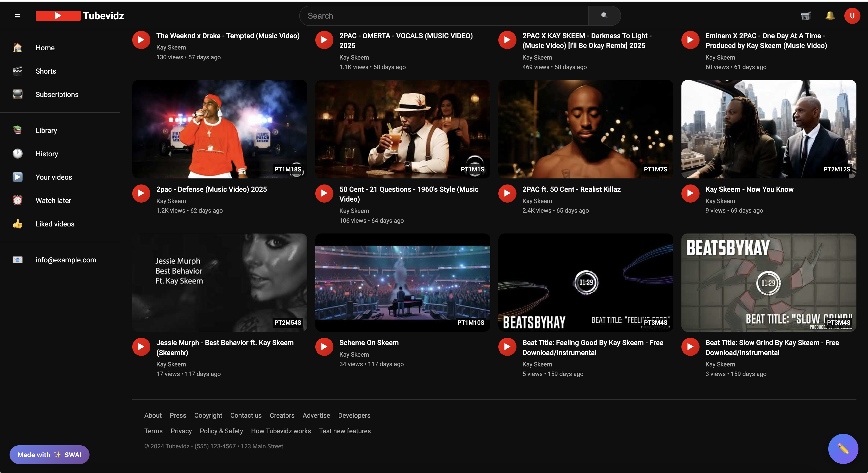The height and width of the screenshot is (473, 868).
Task: Open the 2pac - Defense video thumbnail
Action: pyautogui.click(x=220, y=129)
